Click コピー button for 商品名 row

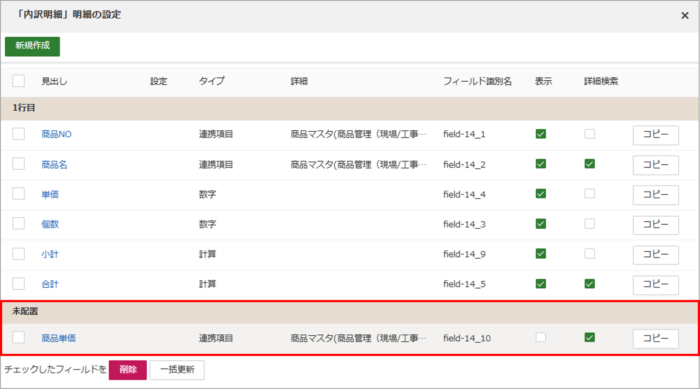[655, 165]
